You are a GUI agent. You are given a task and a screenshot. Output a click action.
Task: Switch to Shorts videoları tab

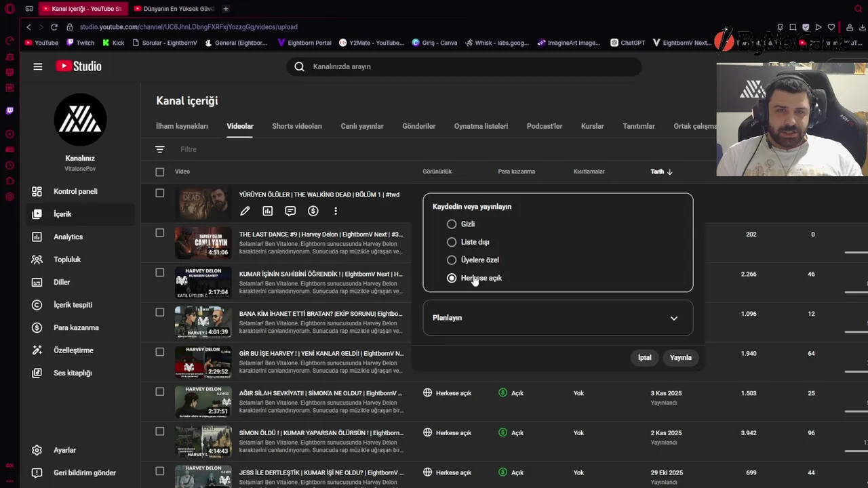pyautogui.click(x=297, y=126)
